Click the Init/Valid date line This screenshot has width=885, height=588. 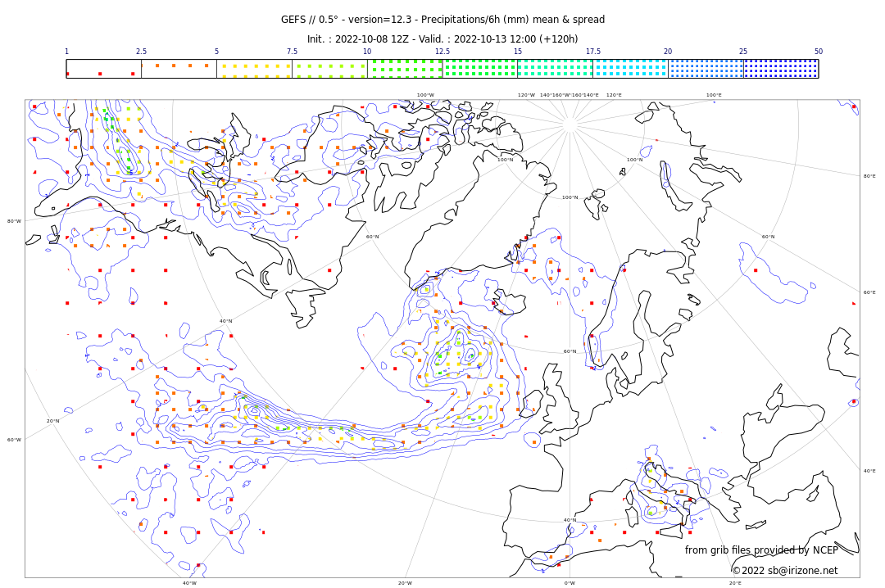click(442, 39)
